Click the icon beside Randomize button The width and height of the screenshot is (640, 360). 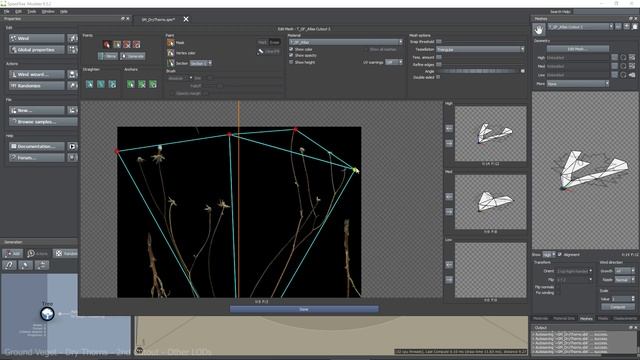[72, 86]
